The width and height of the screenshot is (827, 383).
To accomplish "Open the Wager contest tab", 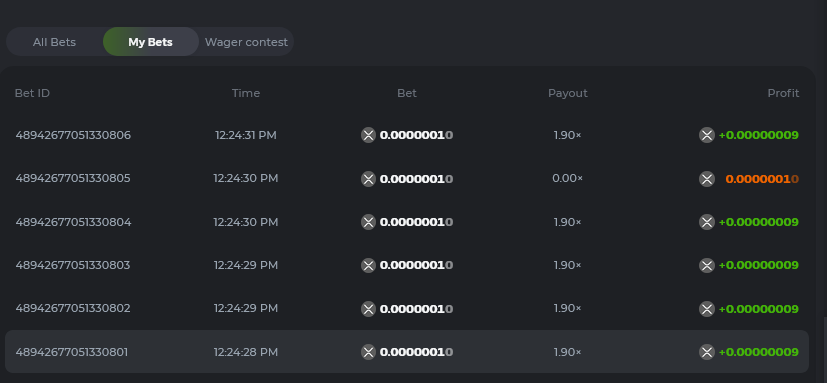I will tap(246, 42).
